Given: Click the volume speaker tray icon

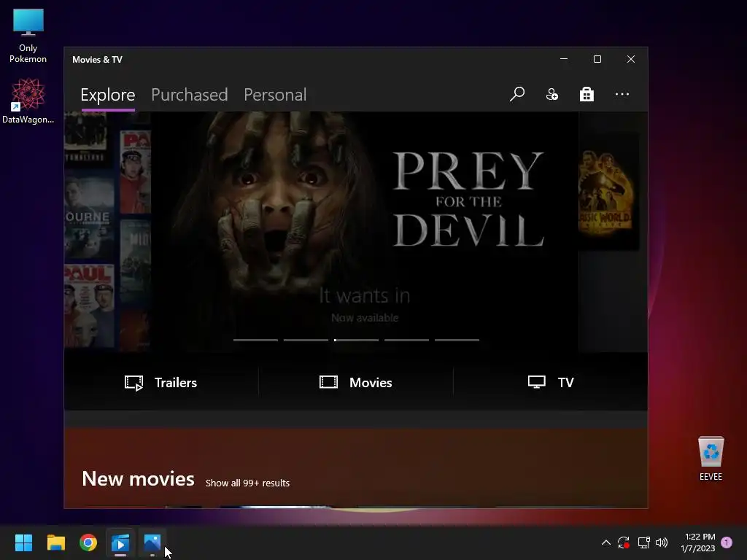Looking at the screenshot, I should tap(662, 542).
